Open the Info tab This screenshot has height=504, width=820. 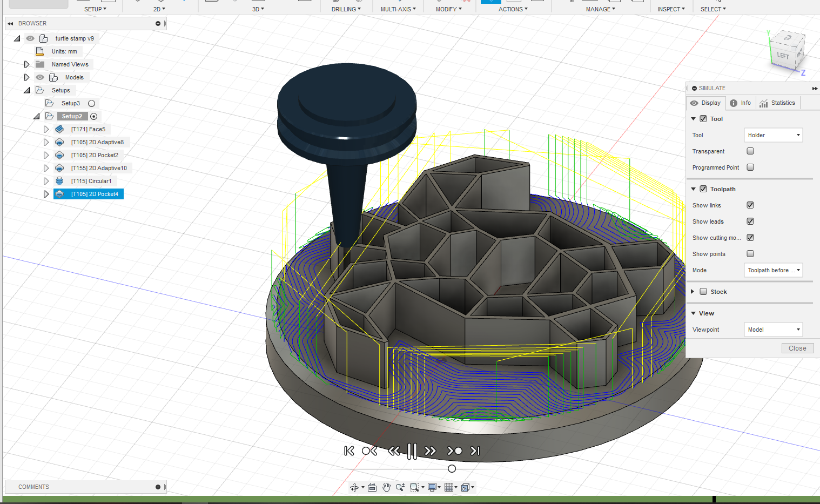(x=740, y=103)
